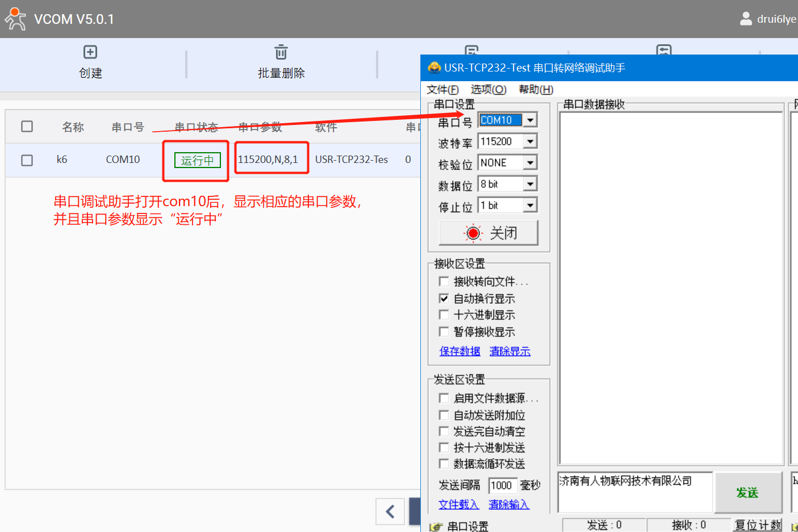Click the 串口设置 icon at bottom status bar

click(x=436, y=527)
